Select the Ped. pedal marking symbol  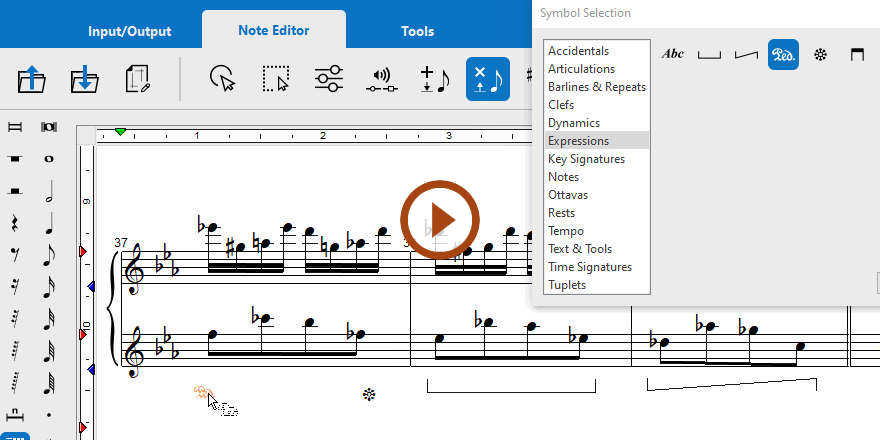(783, 54)
